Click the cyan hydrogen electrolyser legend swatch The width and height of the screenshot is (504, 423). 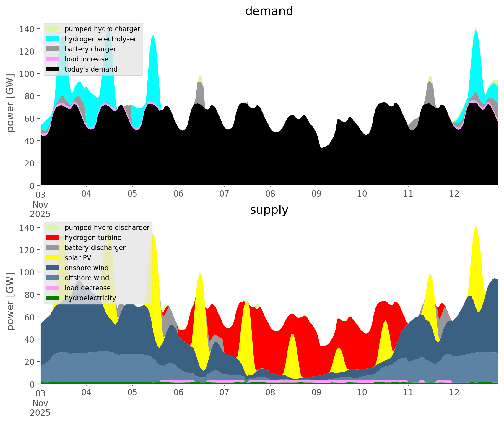53,39
